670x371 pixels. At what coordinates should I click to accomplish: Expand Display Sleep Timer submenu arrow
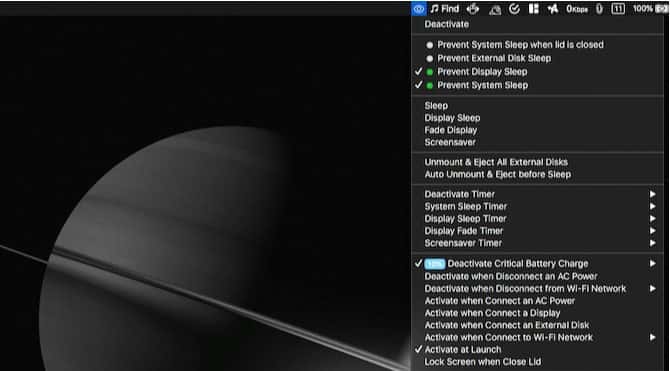652,218
